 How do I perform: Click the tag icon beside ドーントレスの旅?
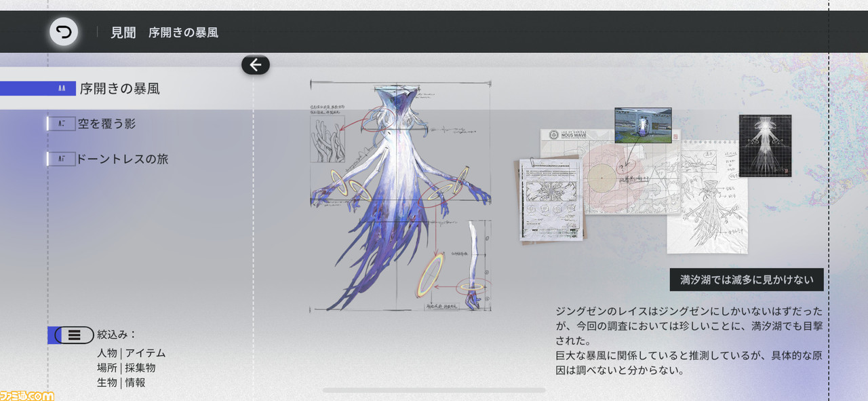(62, 159)
